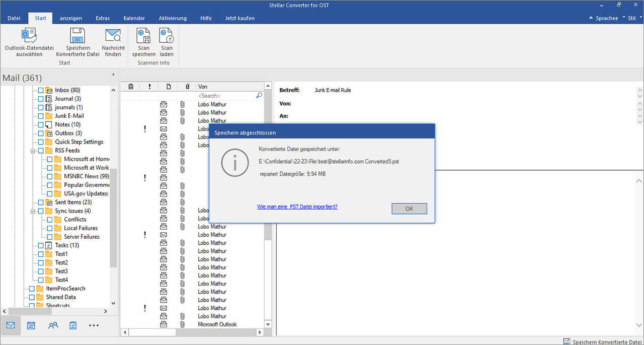The image size is (644, 345).
Task: Check the Notes (10) checkbox
Action: click(41, 124)
